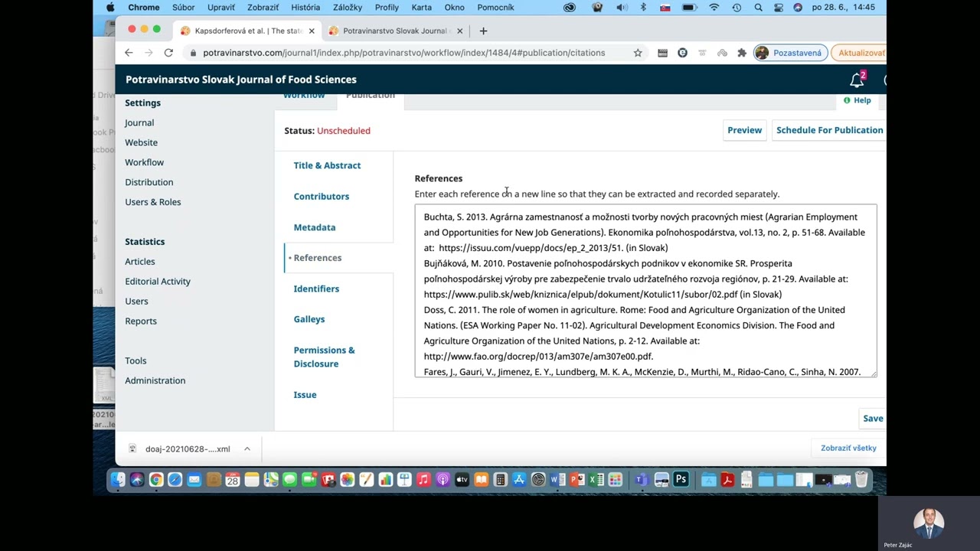Open Creative Cloud menu bar icon
This screenshot has height=551, width=980.
pyautogui.click(x=569, y=8)
